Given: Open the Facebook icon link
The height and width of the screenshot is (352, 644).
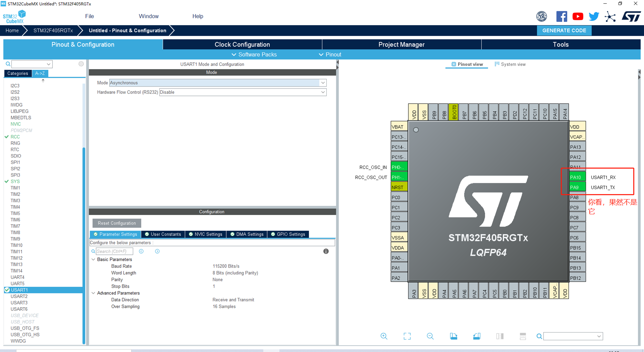Looking at the screenshot, I should coord(561,16).
